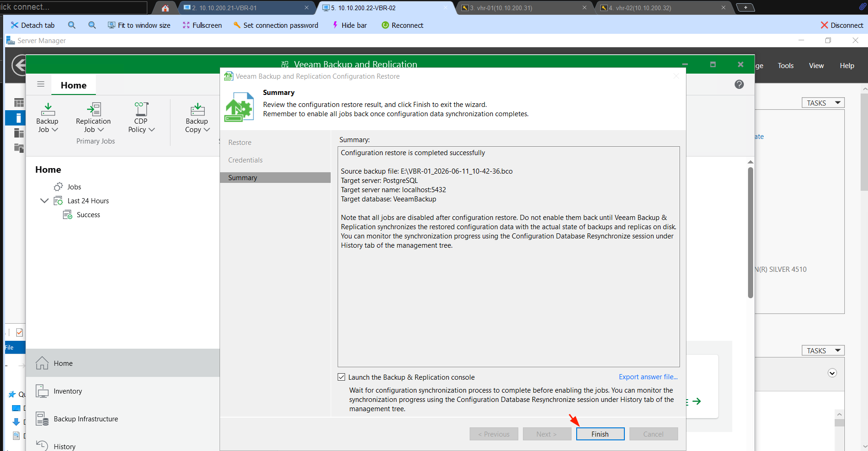Click the Finish button in the wizard
Image resolution: width=868 pixels, height=451 pixels.
600,434
